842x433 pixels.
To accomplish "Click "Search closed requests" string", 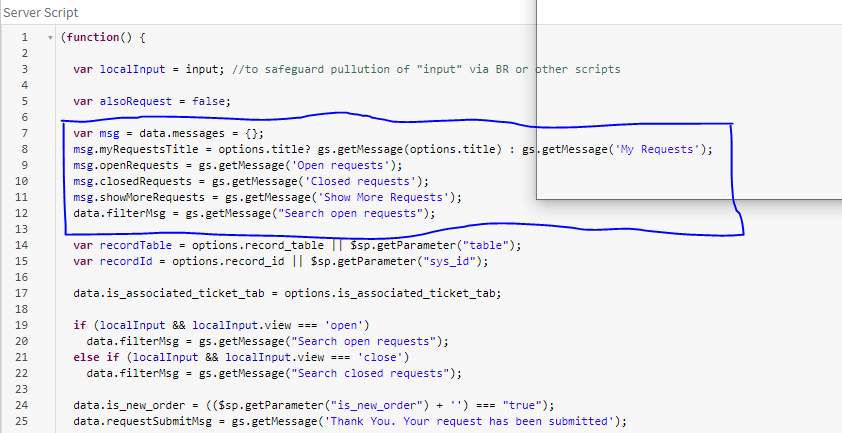I will click(370, 373).
